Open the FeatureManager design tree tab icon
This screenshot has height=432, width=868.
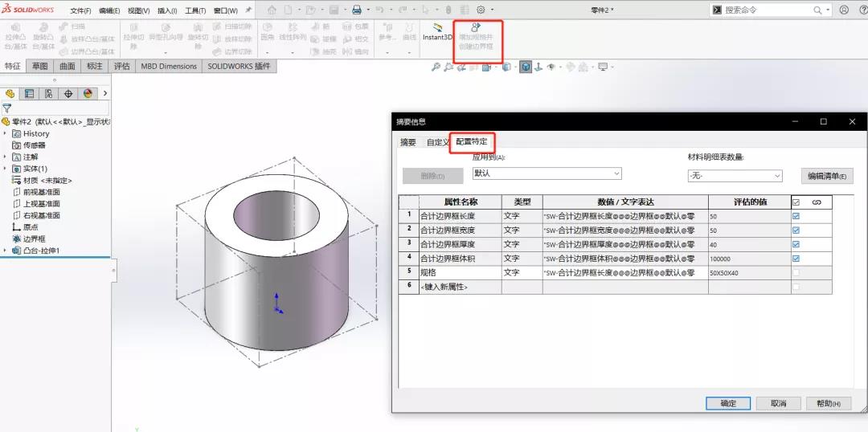coord(10,93)
